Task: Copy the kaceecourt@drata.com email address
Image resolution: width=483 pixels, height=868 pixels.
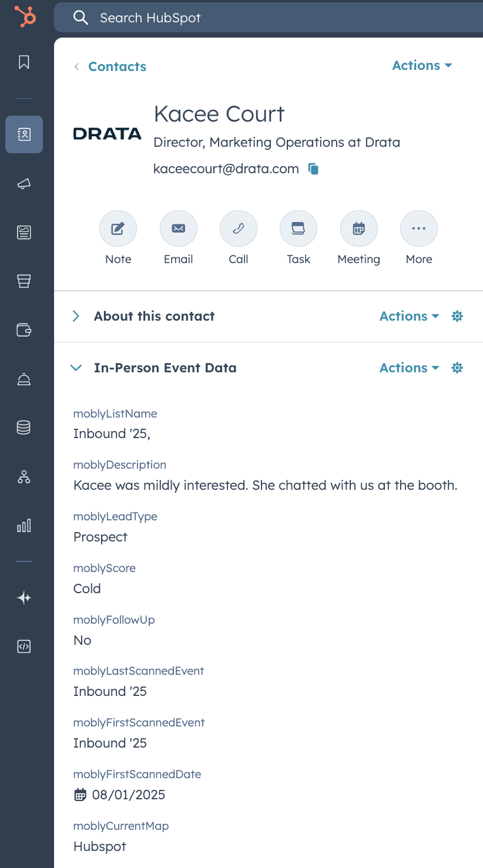Action: pos(314,169)
